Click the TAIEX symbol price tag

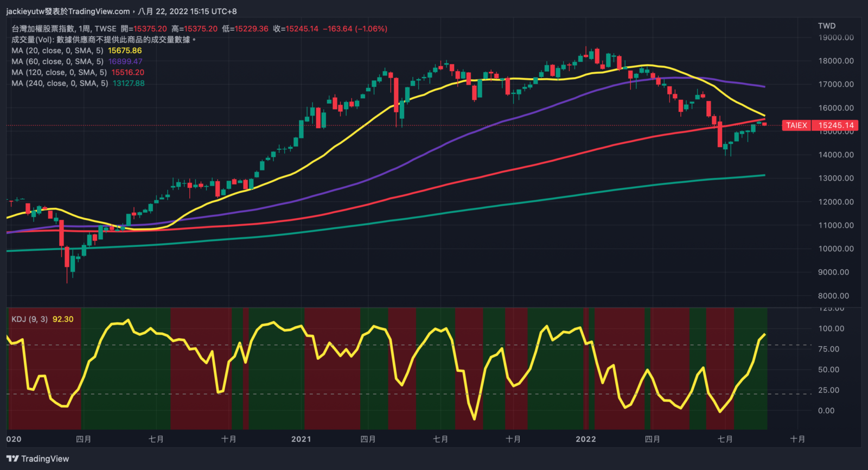796,125
